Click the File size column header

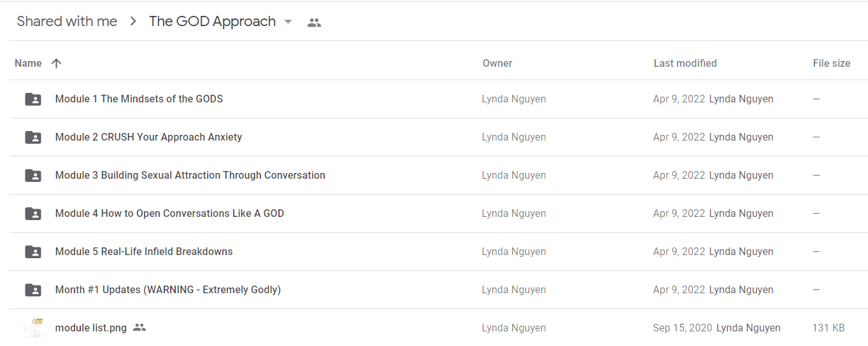(x=831, y=63)
